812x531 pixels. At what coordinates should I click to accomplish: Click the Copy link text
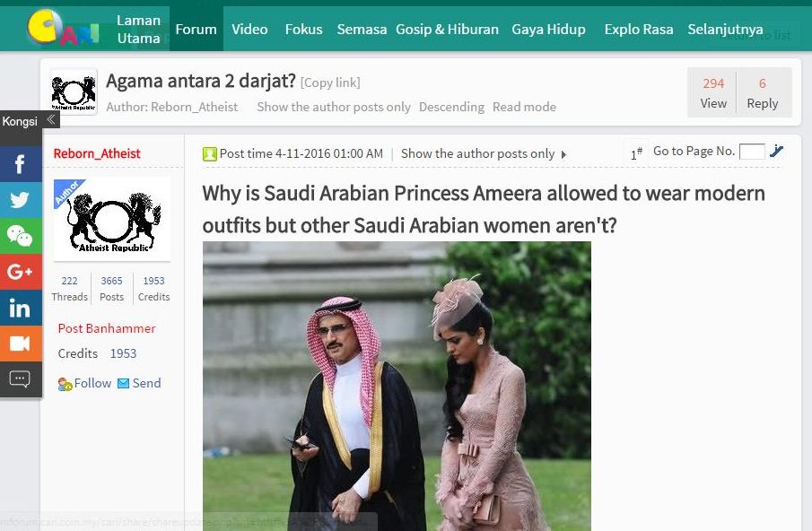pos(330,83)
